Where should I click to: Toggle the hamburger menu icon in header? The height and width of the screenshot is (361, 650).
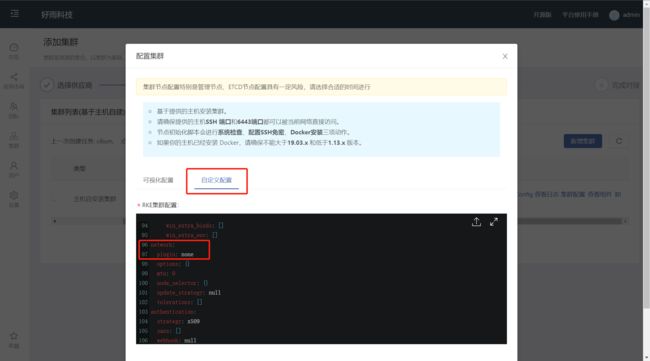pyautogui.click(x=15, y=14)
